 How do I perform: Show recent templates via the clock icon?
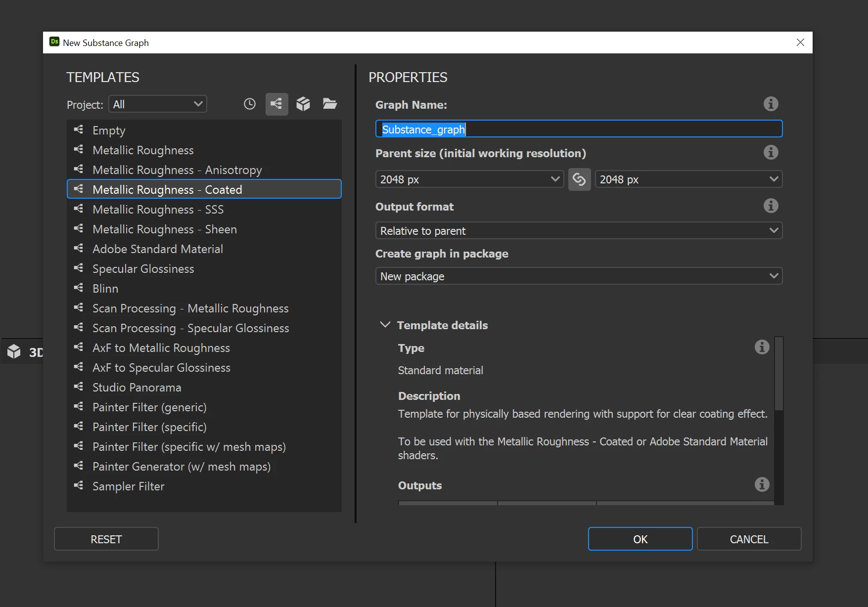(x=250, y=104)
